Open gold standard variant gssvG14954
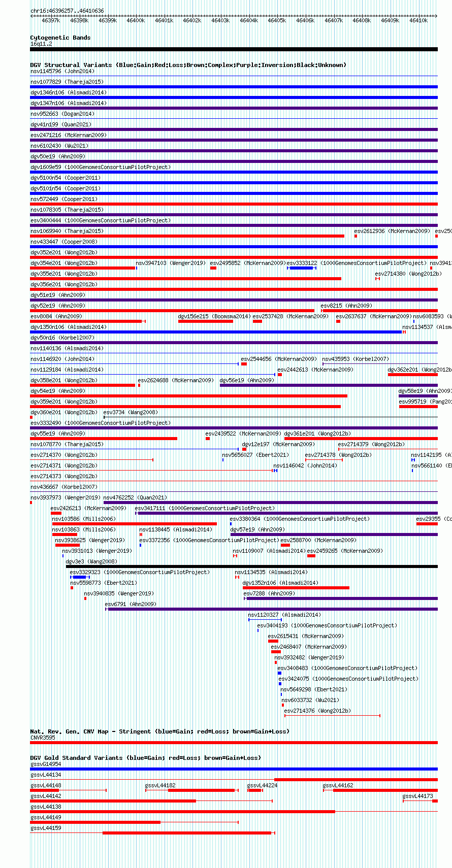The image size is (452, 868). [x=46, y=764]
